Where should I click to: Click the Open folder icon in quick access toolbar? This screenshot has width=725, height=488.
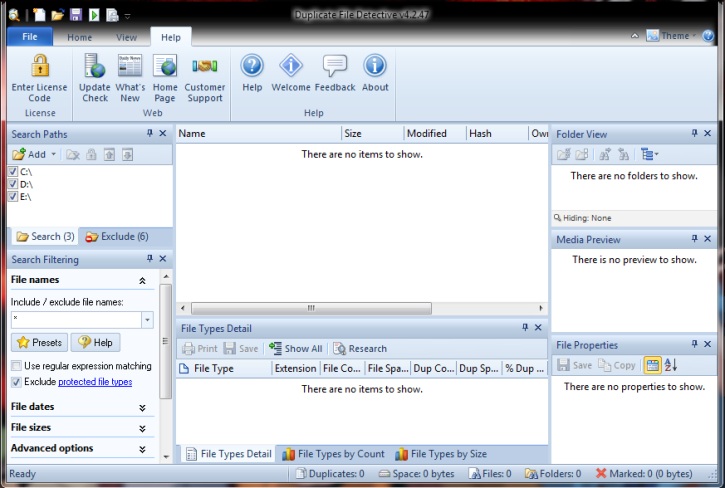(57, 15)
